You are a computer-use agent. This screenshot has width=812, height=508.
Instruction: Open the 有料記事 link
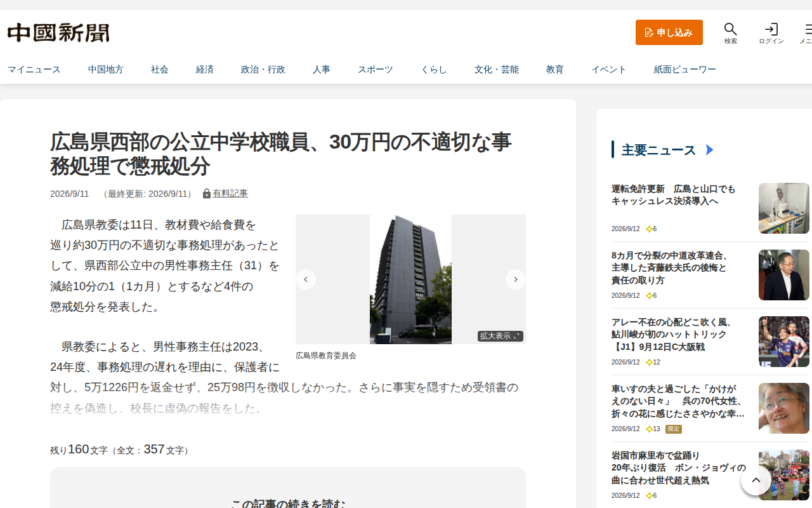point(230,194)
